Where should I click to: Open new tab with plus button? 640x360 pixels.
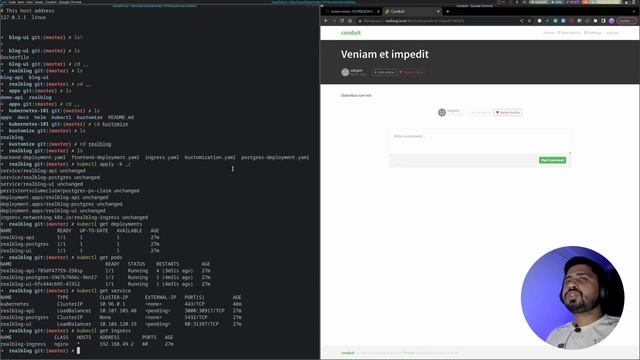tap(447, 11)
